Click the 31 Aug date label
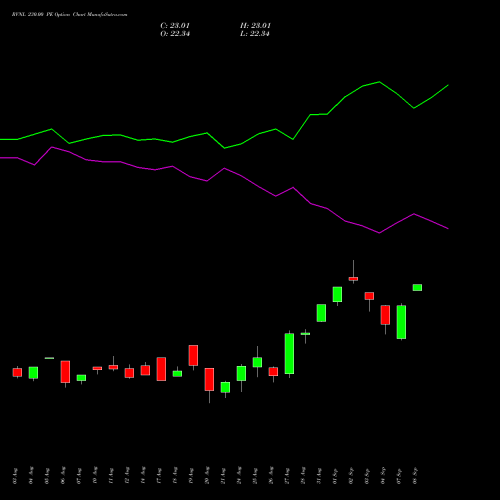 [319, 476]
